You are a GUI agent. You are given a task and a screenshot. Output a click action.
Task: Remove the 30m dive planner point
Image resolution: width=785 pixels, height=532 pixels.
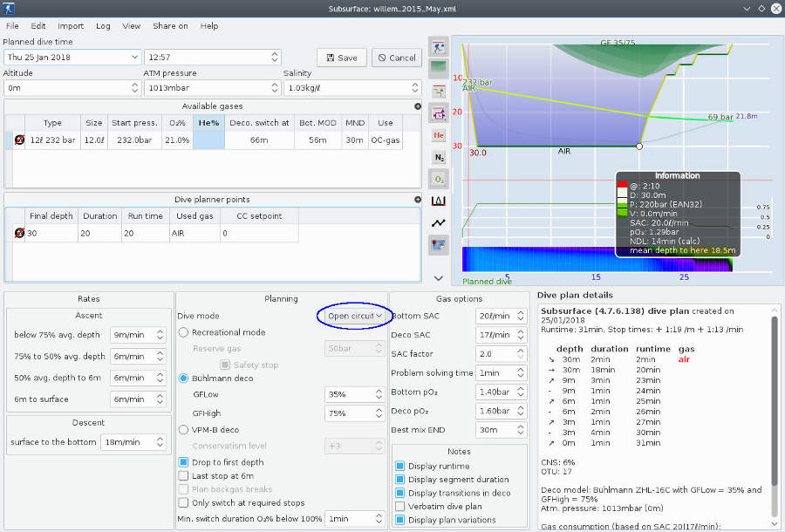[19, 232]
